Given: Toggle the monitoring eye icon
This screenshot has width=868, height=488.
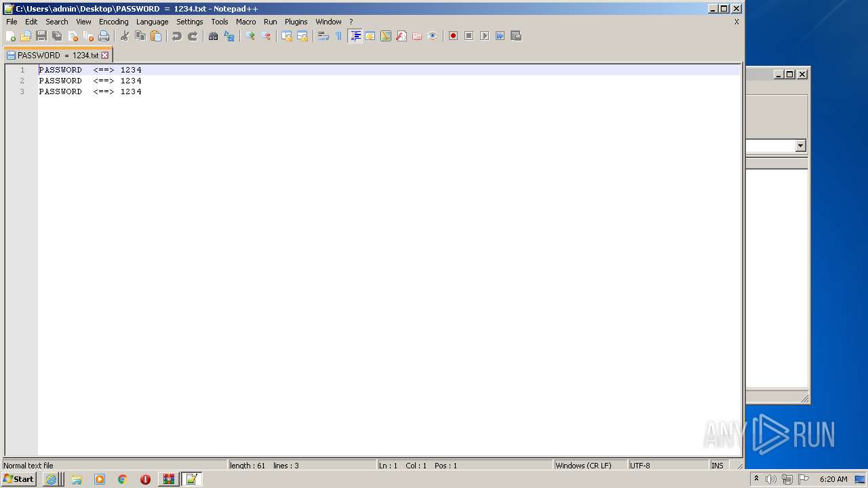Looking at the screenshot, I should click(433, 36).
